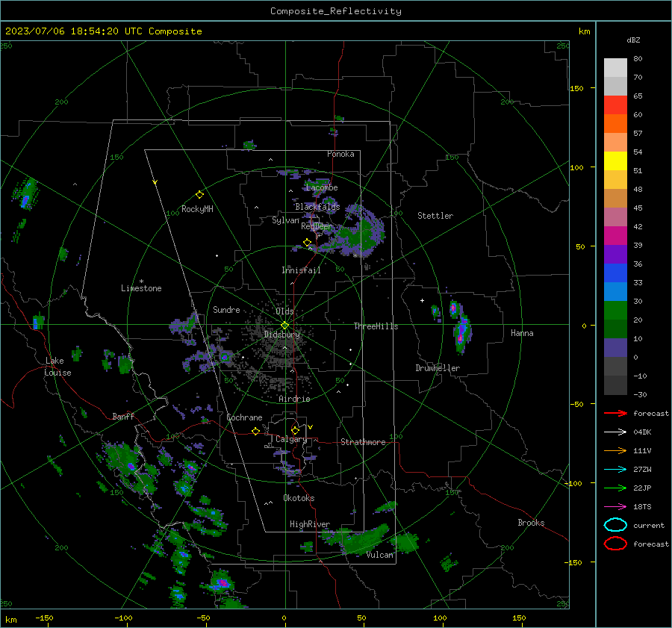Pick the magenta 39-42 dBZ color swatch
Image resolution: width=672 pixels, height=628 pixels.
click(615, 236)
